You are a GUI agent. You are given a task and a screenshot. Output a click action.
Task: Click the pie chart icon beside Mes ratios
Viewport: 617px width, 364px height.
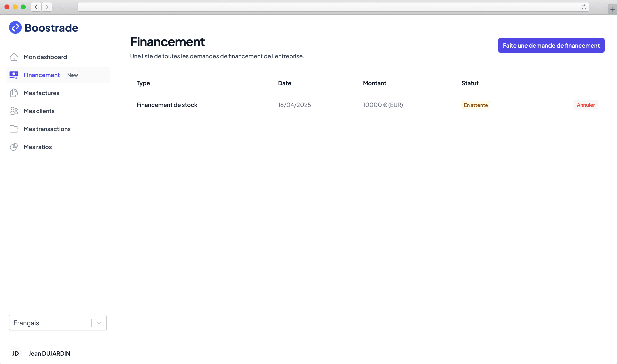[14, 147]
